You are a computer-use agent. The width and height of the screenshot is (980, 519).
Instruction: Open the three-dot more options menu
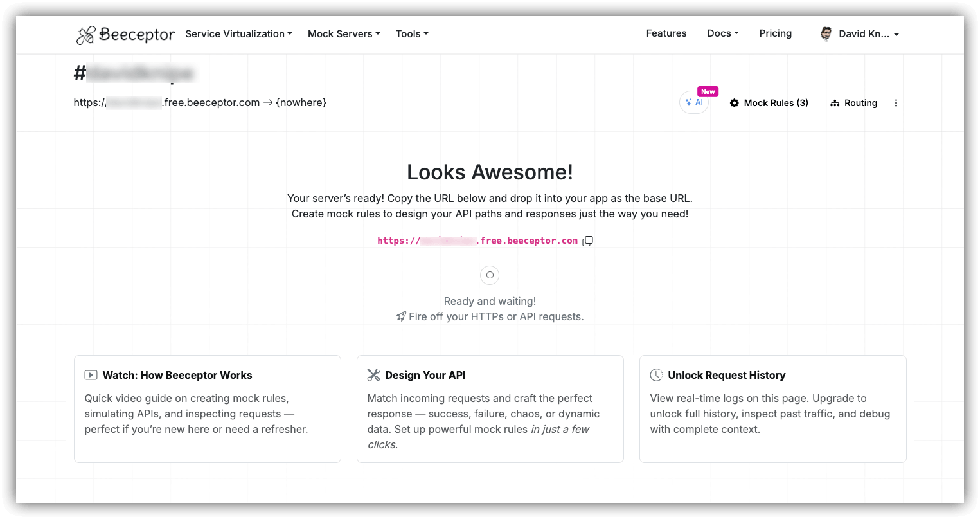tap(896, 103)
